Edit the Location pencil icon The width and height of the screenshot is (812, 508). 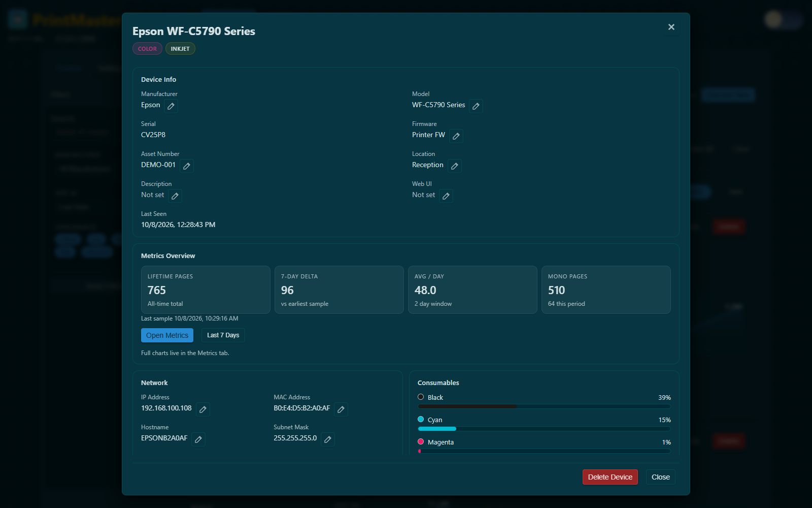coord(455,166)
